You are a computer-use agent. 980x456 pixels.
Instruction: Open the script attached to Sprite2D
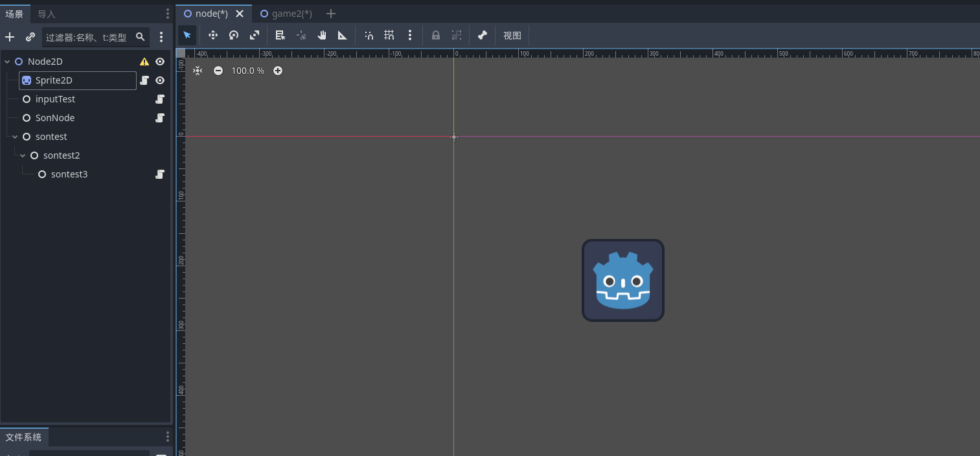pyautogui.click(x=144, y=80)
